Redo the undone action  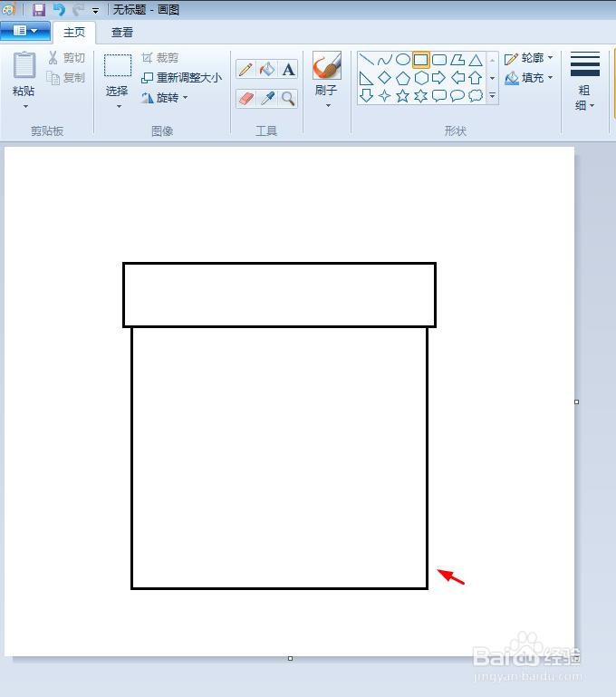click(79, 9)
